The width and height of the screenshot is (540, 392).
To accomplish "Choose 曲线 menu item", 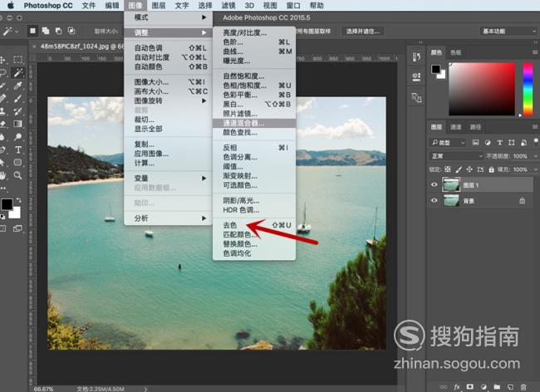I will coord(254,51).
